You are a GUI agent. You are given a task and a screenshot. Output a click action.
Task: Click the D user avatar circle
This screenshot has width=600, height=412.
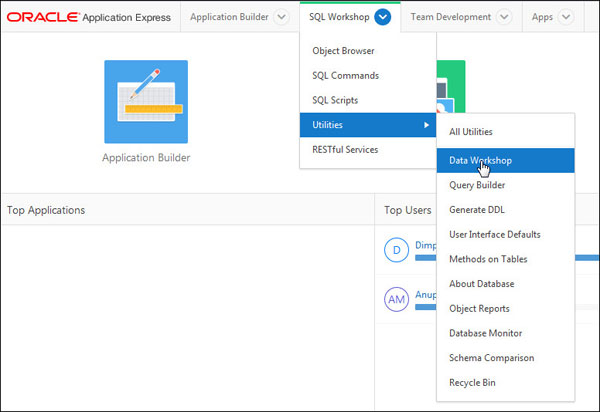397,251
